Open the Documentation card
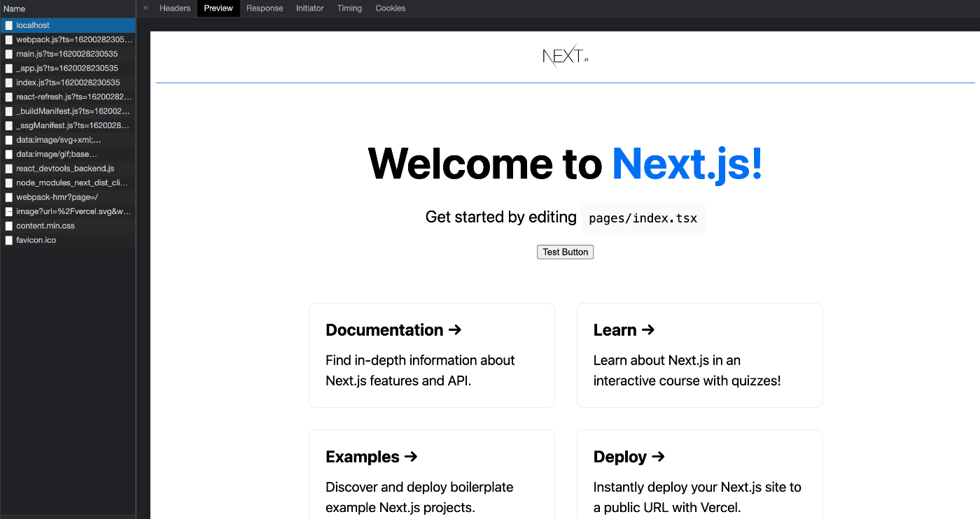Image resolution: width=980 pixels, height=519 pixels. [x=432, y=355]
